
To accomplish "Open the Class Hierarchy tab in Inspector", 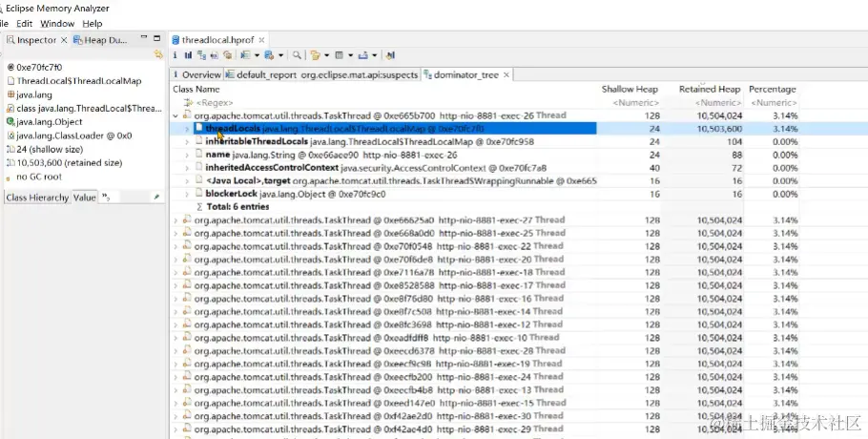I will coord(37,198).
